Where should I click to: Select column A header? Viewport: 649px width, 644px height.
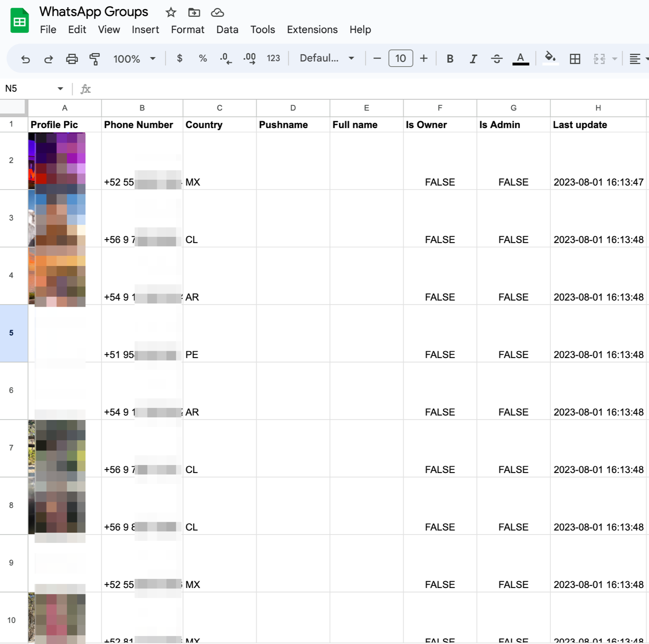(x=65, y=108)
